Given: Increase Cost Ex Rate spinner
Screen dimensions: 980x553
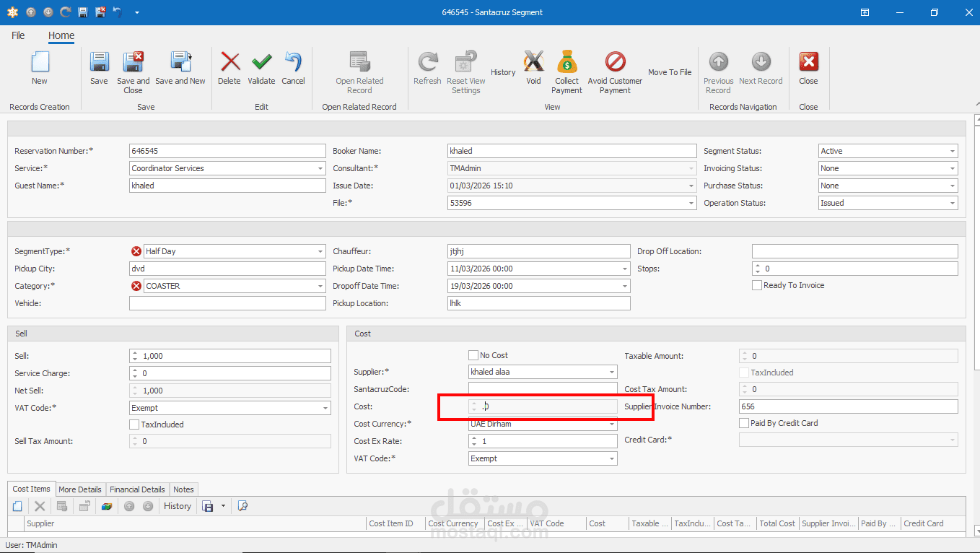Looking at the screenshot, I should point(474,438).
